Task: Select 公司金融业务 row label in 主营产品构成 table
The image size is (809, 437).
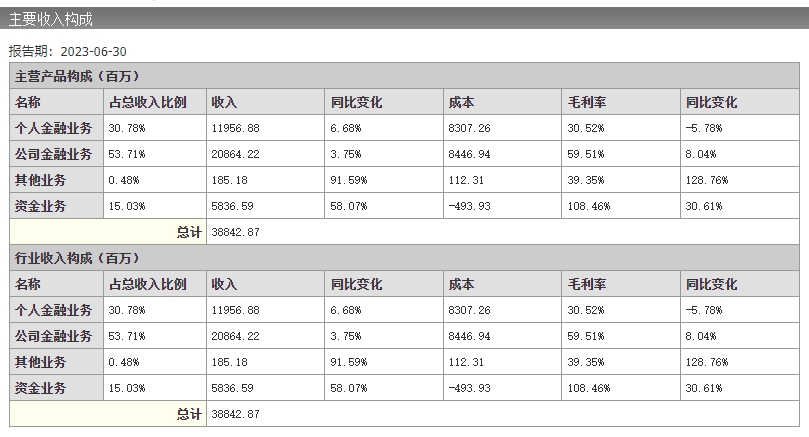Action: point(53,154)
